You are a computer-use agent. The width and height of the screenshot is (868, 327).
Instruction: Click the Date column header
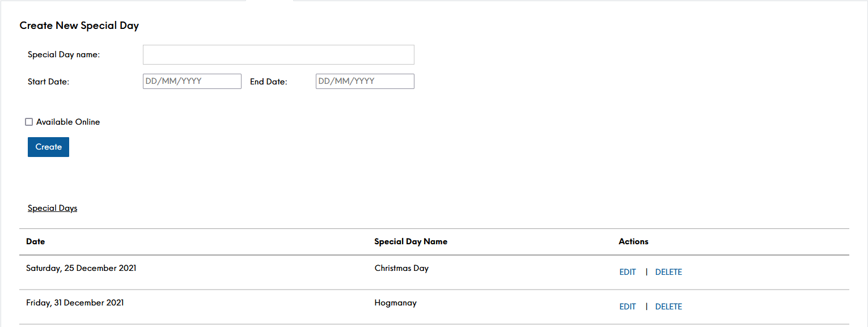coord(35,241)
